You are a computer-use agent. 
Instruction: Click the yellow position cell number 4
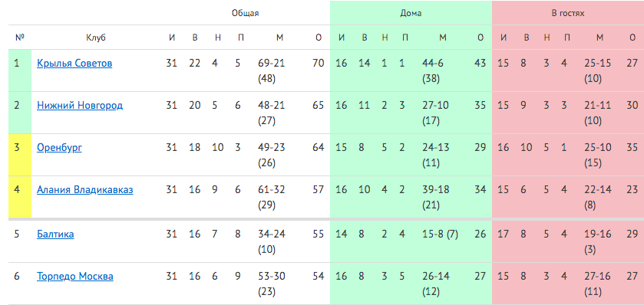pyautogui.click(x=20, y=197)
